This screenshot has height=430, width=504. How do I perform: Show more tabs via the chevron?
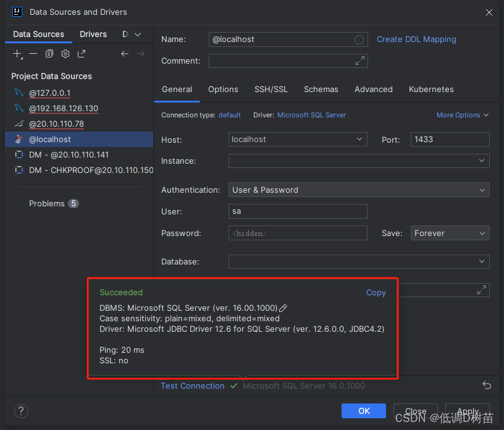click(138, 35)
